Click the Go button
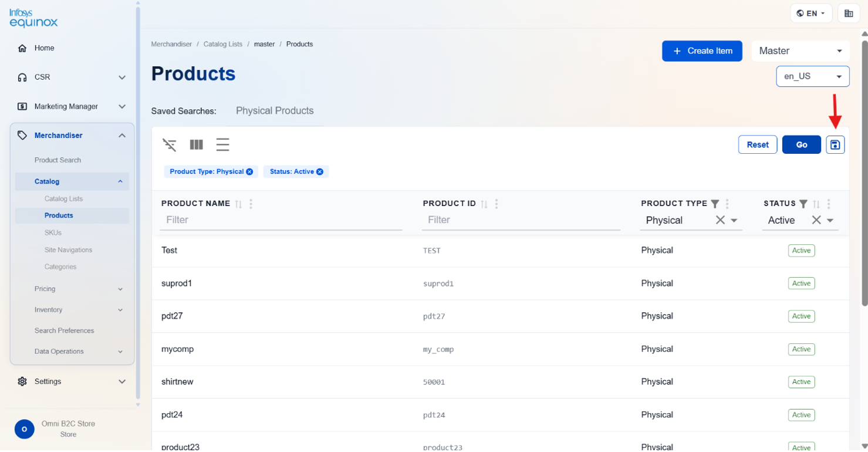Viewport: 868px width, 452px height. [x=802, y=144]
